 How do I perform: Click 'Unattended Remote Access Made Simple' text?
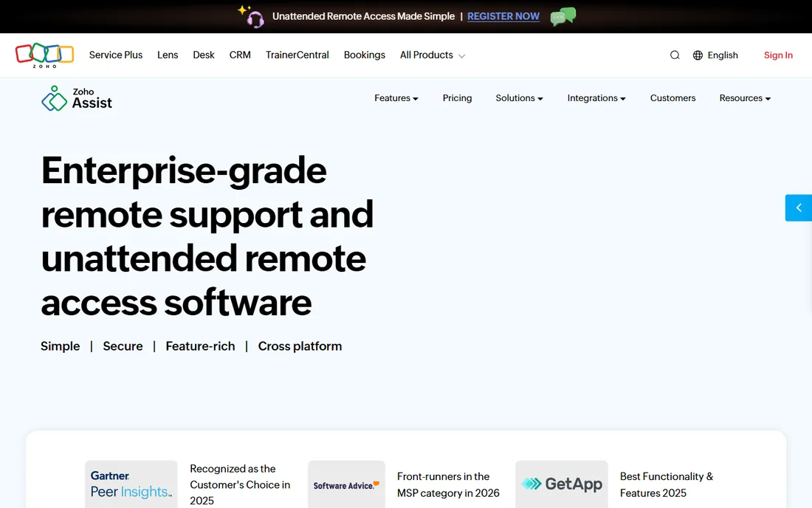tap(363, 16)
